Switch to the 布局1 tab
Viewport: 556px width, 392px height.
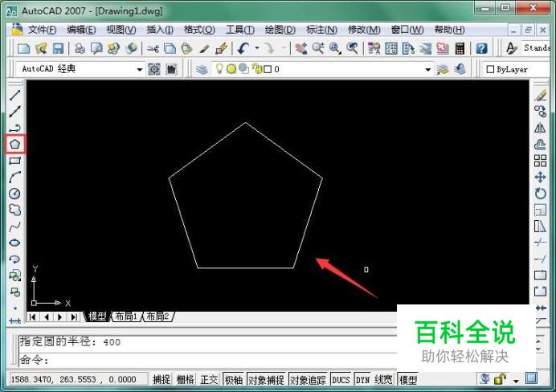(x=126, y=316)
